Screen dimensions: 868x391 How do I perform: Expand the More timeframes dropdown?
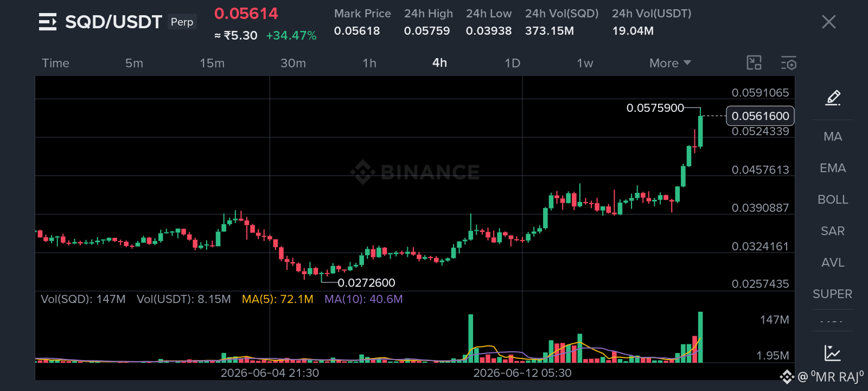[x=671, y=63]
